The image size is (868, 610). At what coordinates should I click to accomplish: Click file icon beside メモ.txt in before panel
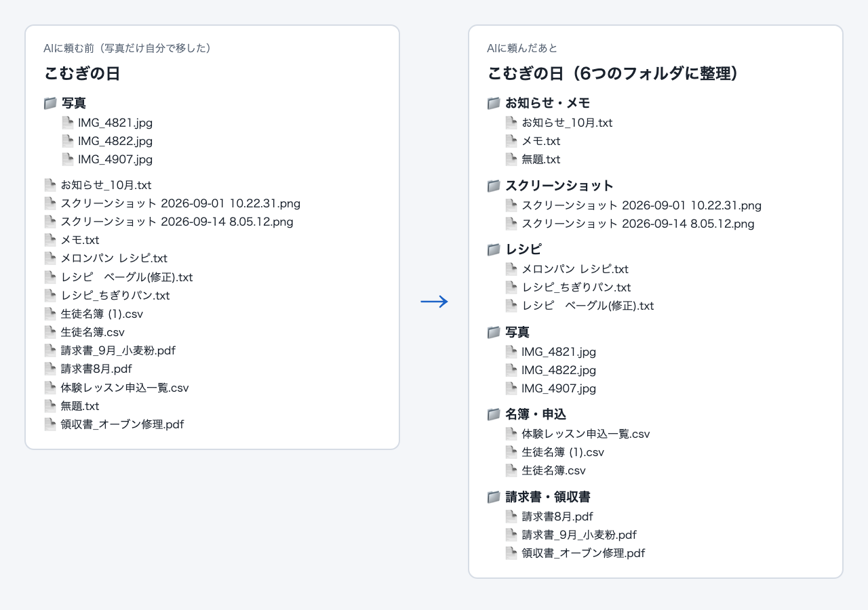pos(50,240)
